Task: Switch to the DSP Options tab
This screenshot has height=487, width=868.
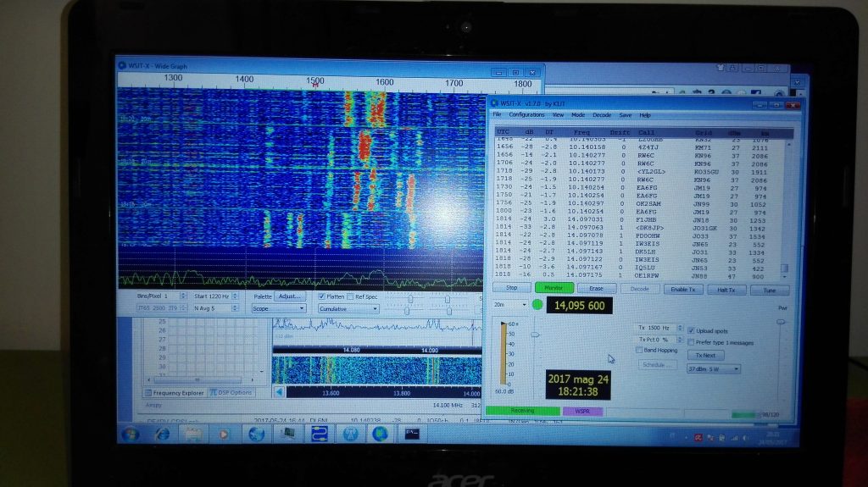Action: coord(231,392)
